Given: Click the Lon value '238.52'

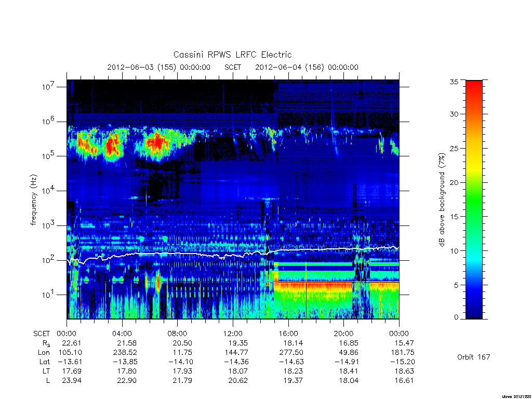Looking at the screenshot, I should point(125,353).
